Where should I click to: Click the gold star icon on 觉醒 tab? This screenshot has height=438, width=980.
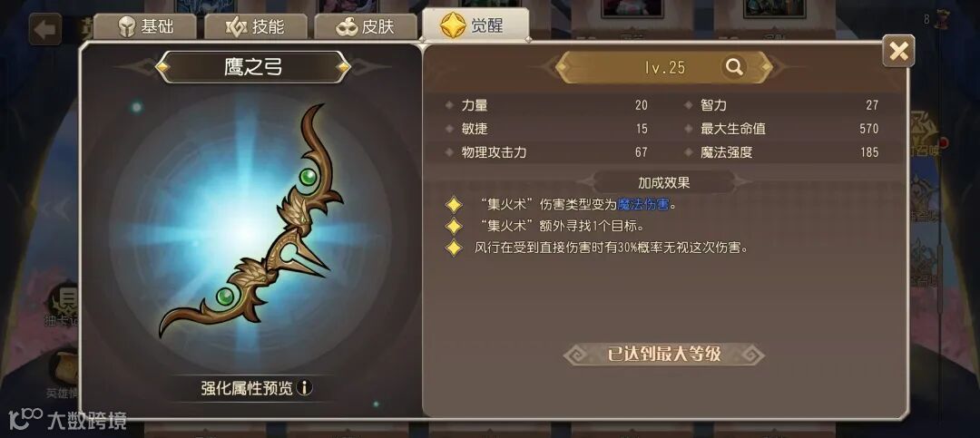(x=451, y=25)
